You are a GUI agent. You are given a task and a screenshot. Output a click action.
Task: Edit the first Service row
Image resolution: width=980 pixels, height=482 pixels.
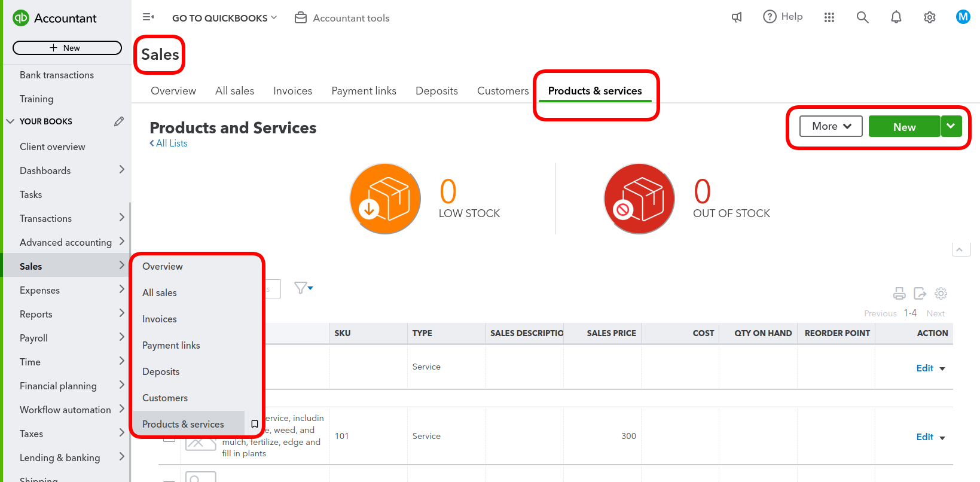click(924, 368)
